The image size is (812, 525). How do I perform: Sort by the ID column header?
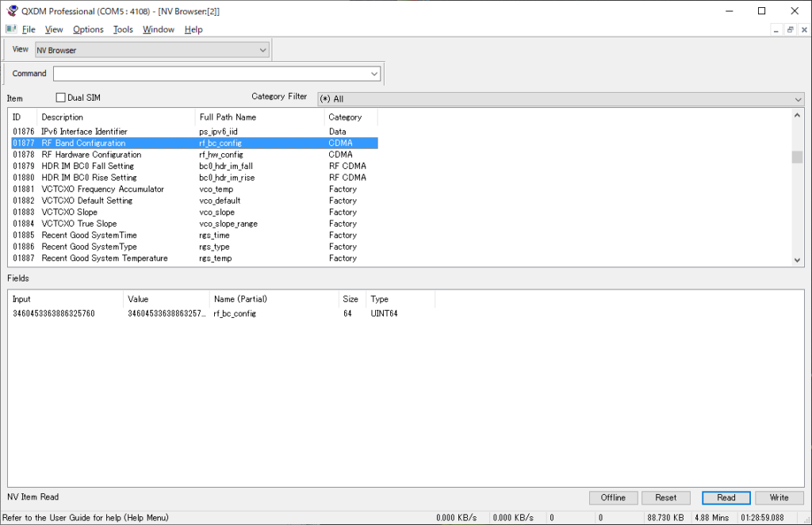click(x=23, y=117)
